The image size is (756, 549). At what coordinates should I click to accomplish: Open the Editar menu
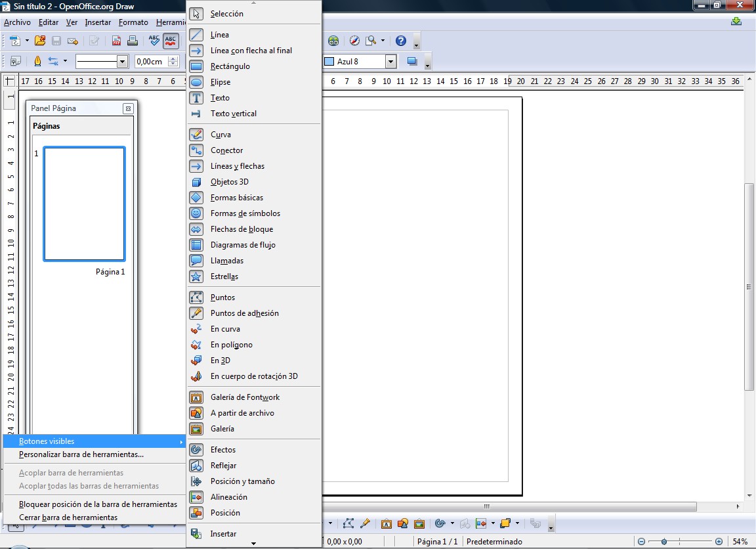click(48, 22)
